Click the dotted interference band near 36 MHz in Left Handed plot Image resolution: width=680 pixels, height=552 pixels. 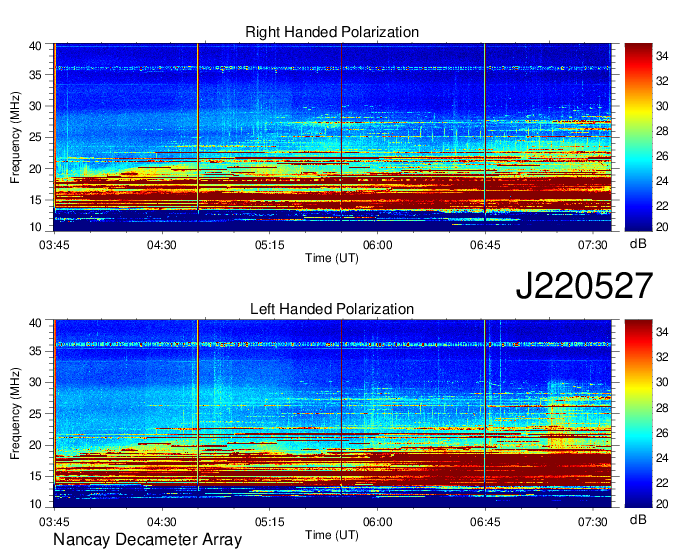[332, 344]
